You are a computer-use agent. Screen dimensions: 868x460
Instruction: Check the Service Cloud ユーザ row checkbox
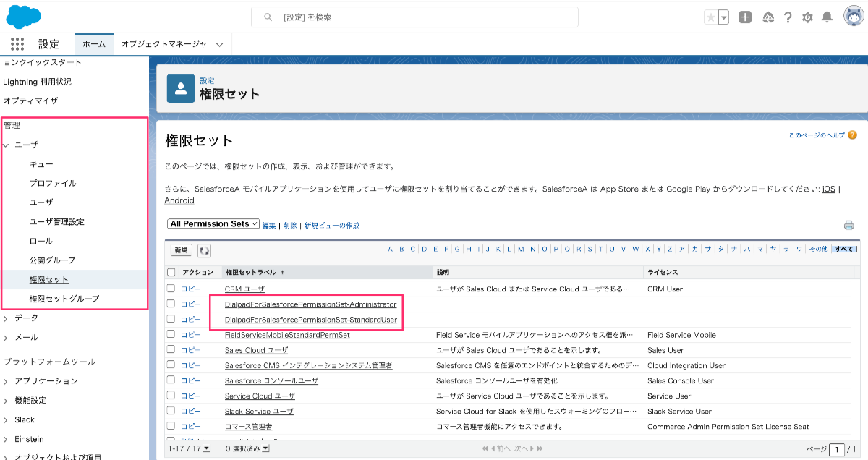pyautogui.click(x=171, y=396)
